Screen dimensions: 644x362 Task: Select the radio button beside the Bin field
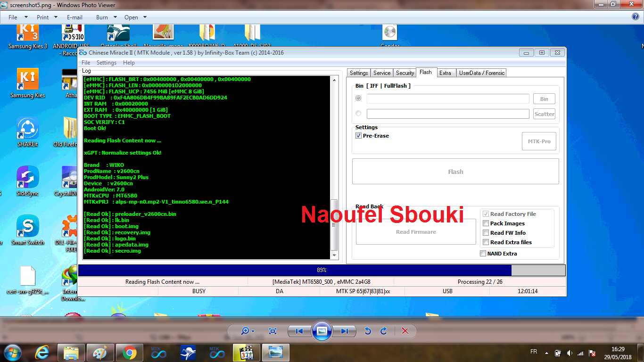[358, 98]
